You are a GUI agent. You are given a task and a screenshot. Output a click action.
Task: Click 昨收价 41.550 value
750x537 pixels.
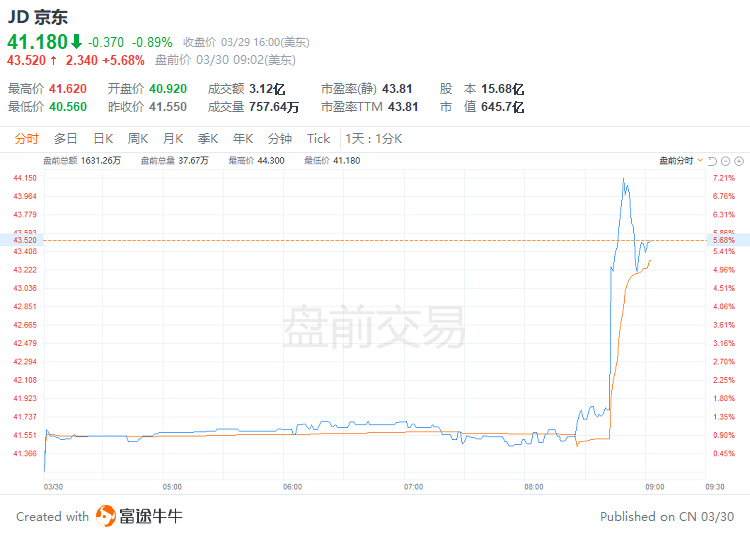coord(167,107)
